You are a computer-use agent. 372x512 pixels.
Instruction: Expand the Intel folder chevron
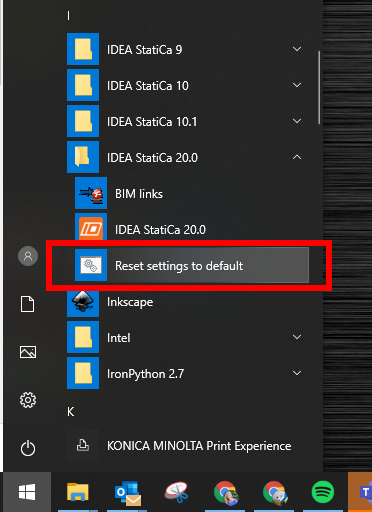pos(297,337)
